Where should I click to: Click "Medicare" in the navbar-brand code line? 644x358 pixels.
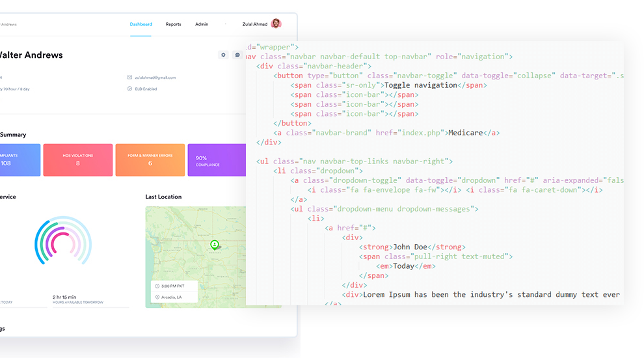point(465,133)
